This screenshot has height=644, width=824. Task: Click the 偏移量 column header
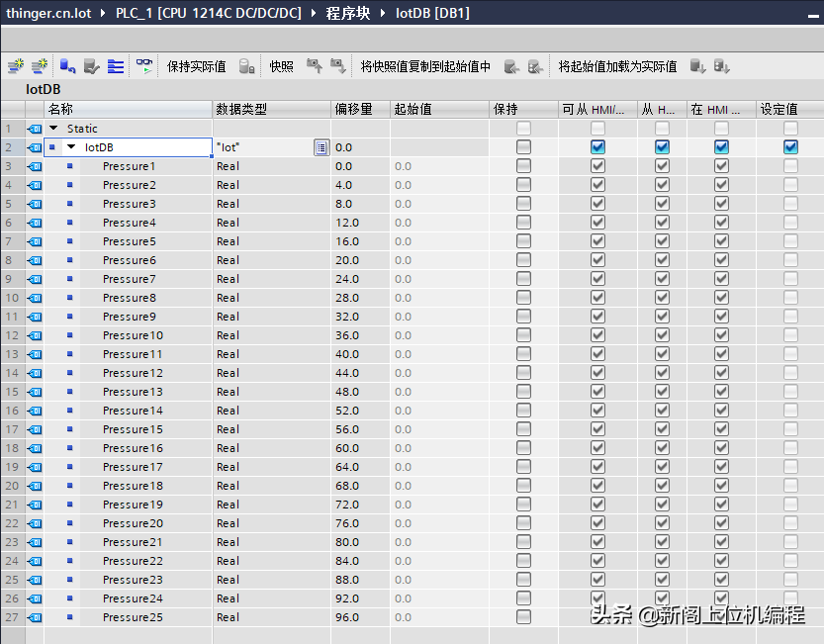[360, 110]
